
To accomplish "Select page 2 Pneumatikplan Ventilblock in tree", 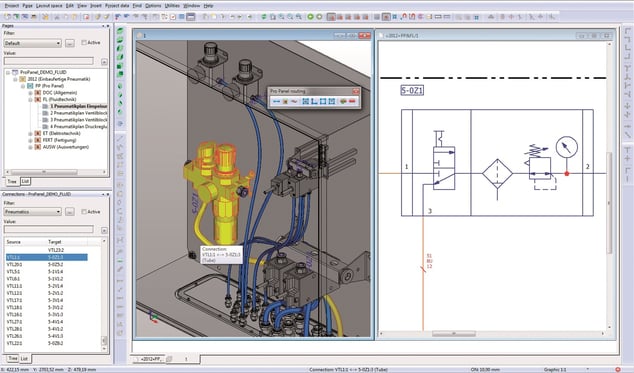I will click(x=79, y=113).
